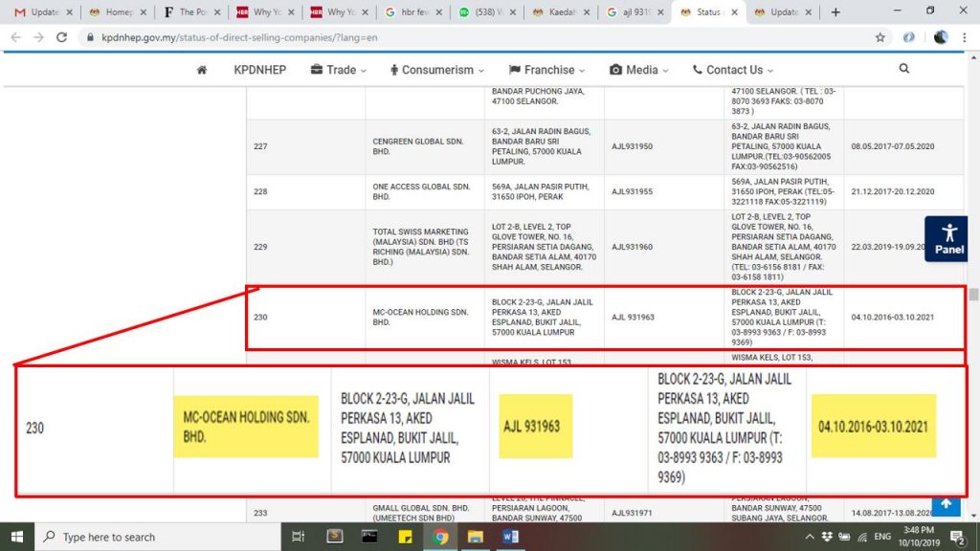Select license number AJL931955

coord(632,191)
